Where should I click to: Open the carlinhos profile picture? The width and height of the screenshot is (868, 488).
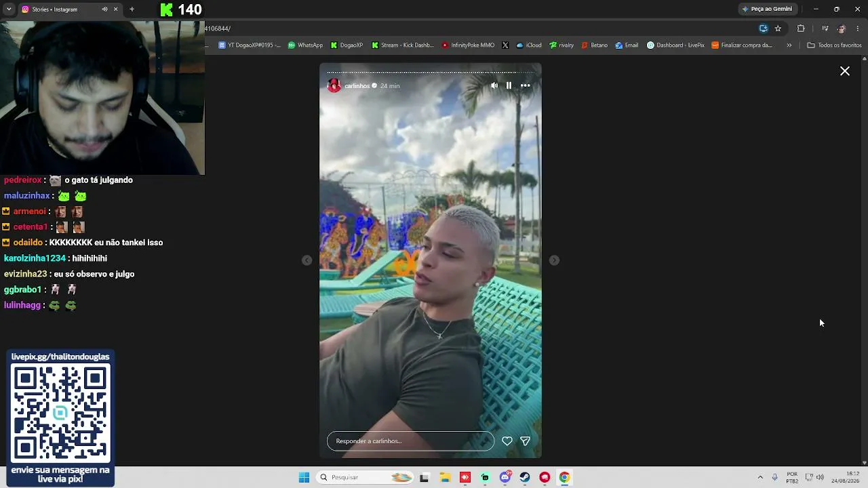pos(334,85)
